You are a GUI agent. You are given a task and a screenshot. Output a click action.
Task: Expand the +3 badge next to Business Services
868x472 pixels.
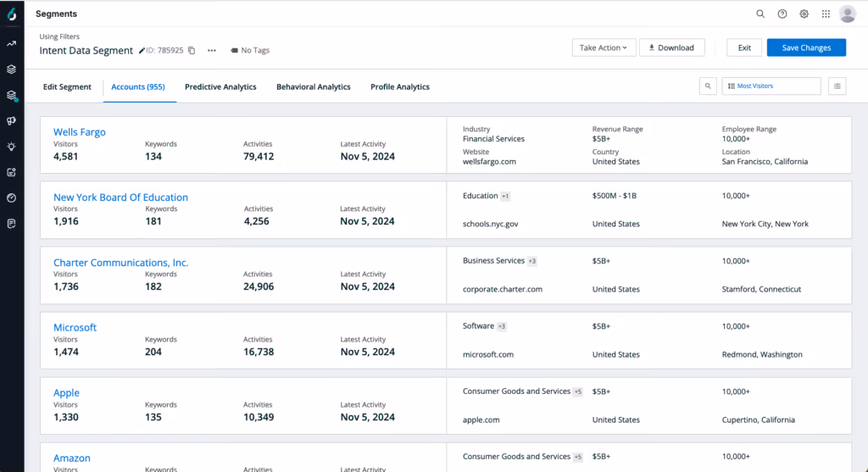[x=532, y=261]
